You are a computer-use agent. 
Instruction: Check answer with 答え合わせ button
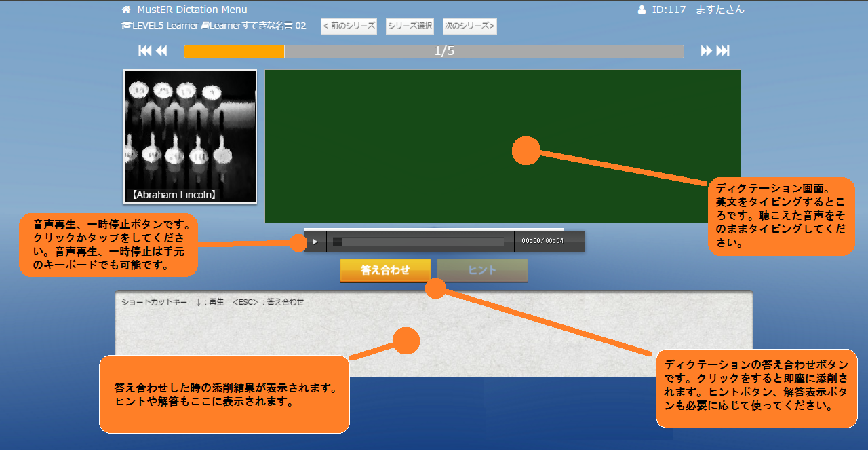(x=385, y=270)
